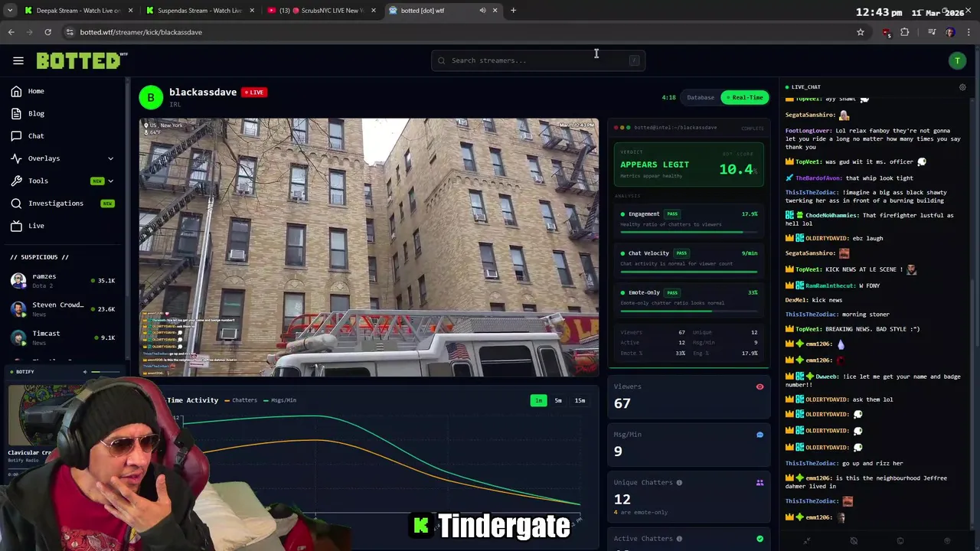The image size is (980, 551).
Task: Go to Chat in the sidebar
Action: [x=36, y=135]
